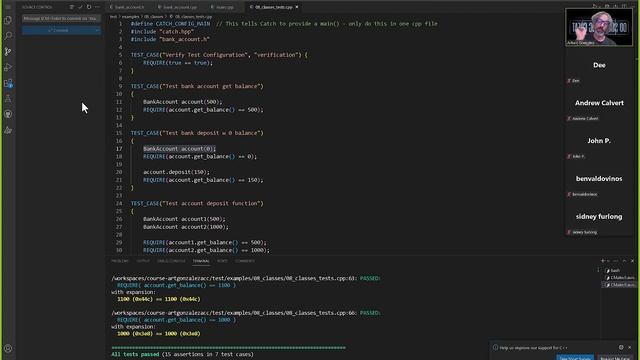
Task: Select the highlighted second CMake/Launch terminal entry
Action: click(x=619, y=285)
